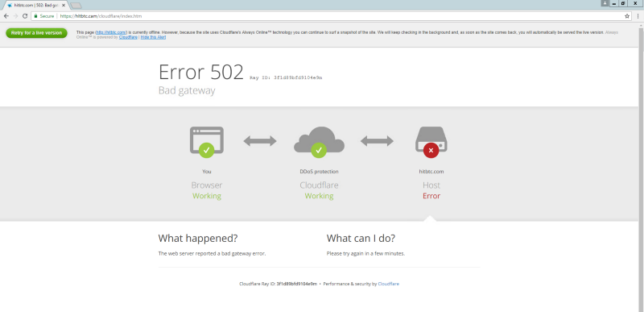Close the hitbtc.com 502 tab
The image size is (644, 312).
pyautogui.click(x=64, y=6)
